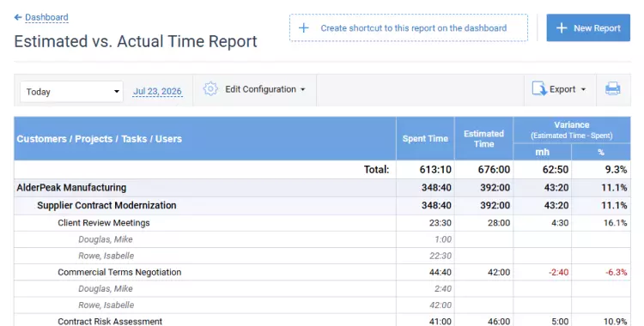Select the Commercial Terms Negotiation task row
Image resolution: width=644 pixels, height=326 pixels.
tap(322, 272)
